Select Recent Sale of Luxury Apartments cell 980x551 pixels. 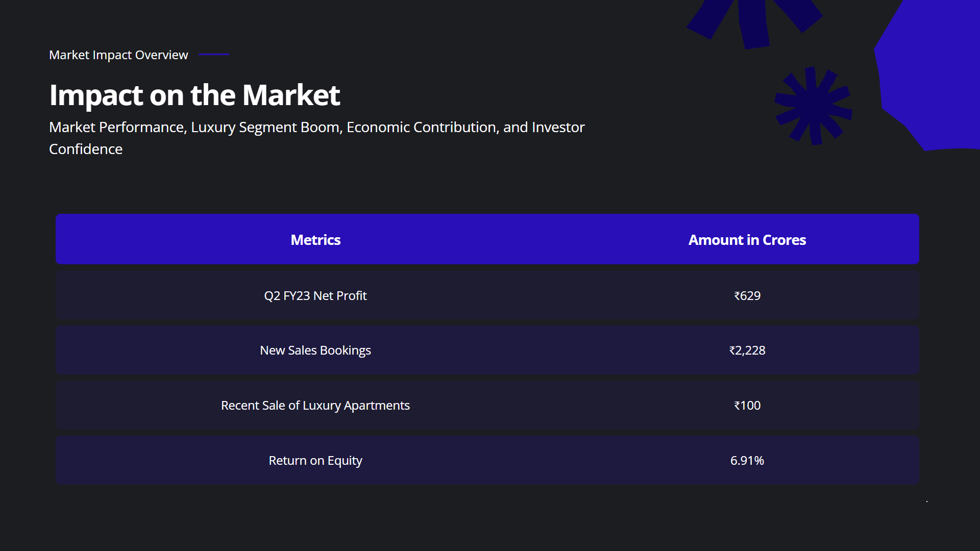pos(315,406)
